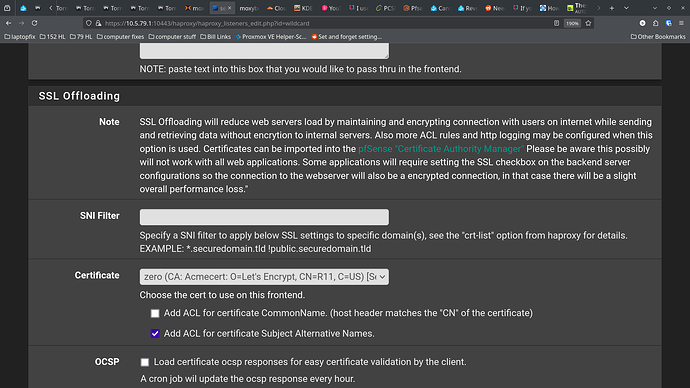Reload the current page
The height and width of the screenshot is (388, 690).
pos(34,23)
